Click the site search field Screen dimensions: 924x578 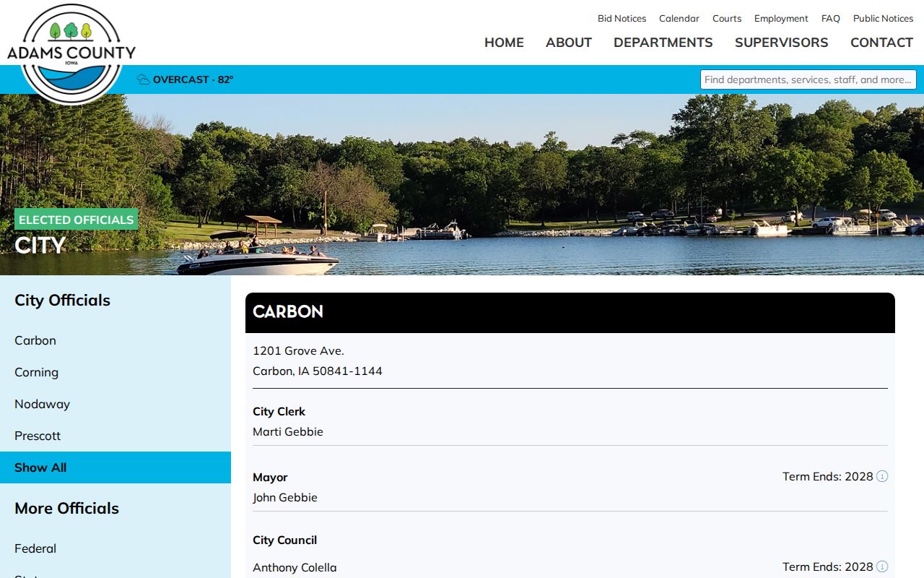808,79
